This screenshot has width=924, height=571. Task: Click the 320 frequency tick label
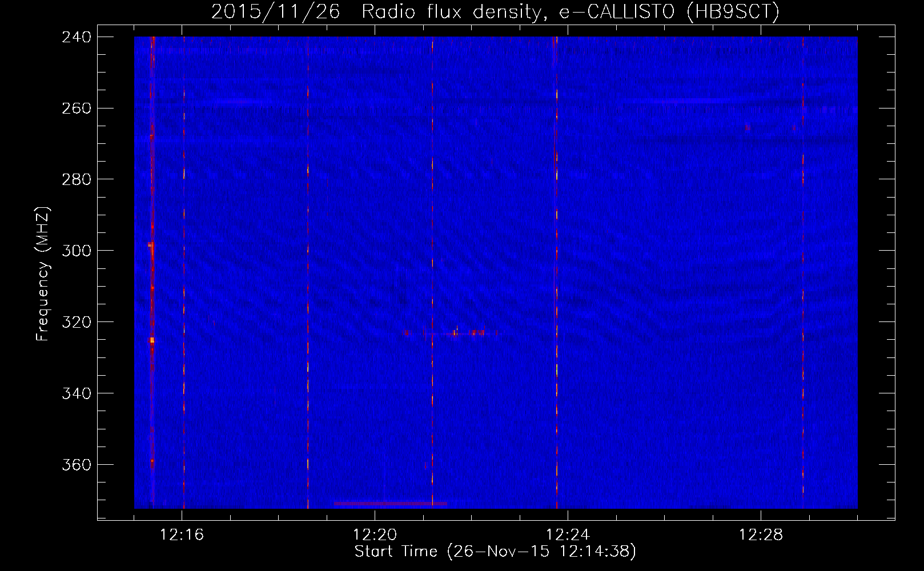coord(76,323)
